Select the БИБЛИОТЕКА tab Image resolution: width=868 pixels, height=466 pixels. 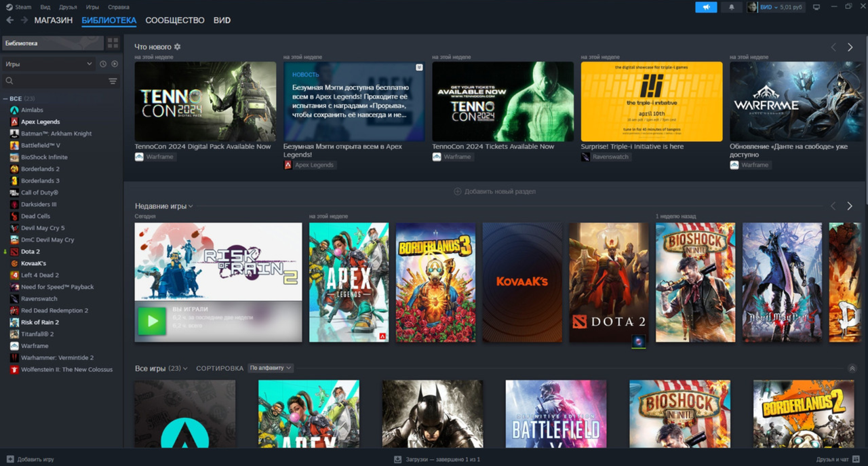pyautogui.click(x=109, y=20)
